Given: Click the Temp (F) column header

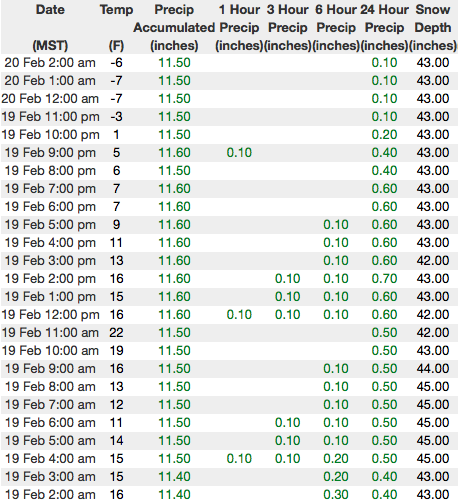Looking at the screenshot, I should (116, 27).
